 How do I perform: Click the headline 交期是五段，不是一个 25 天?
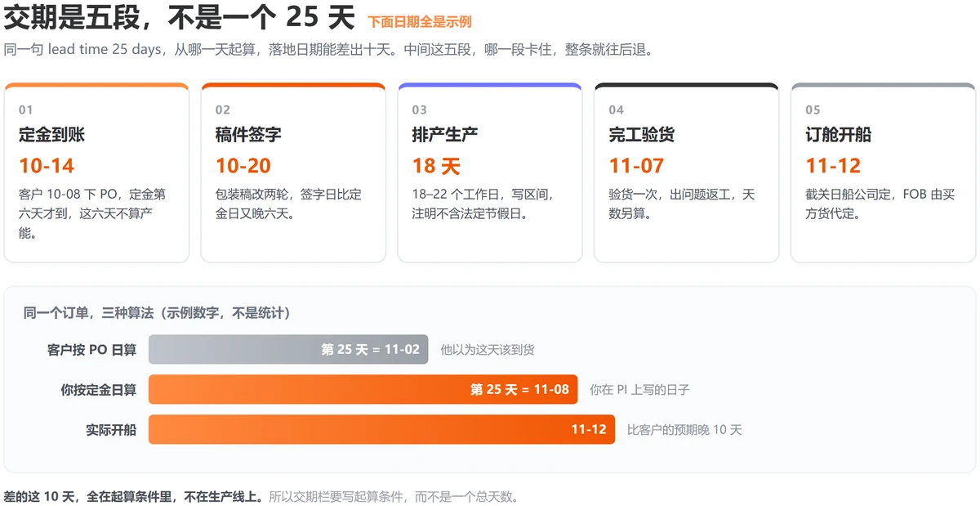(180, 17)
